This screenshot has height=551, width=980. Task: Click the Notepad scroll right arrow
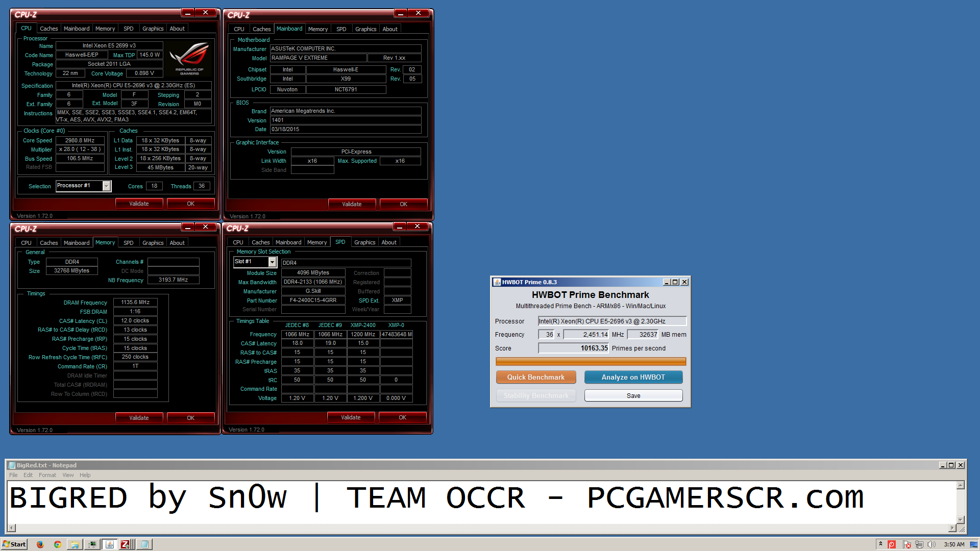click(952, 528)
